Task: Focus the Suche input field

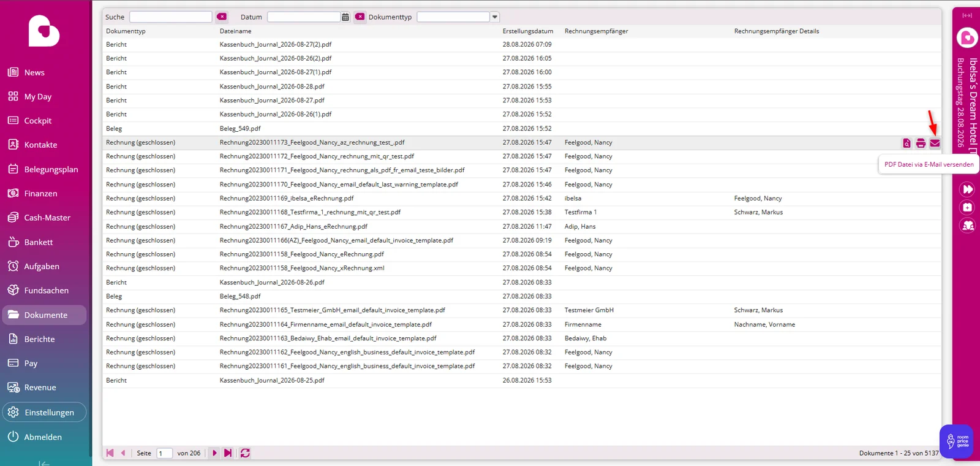Action: (171, 17)
